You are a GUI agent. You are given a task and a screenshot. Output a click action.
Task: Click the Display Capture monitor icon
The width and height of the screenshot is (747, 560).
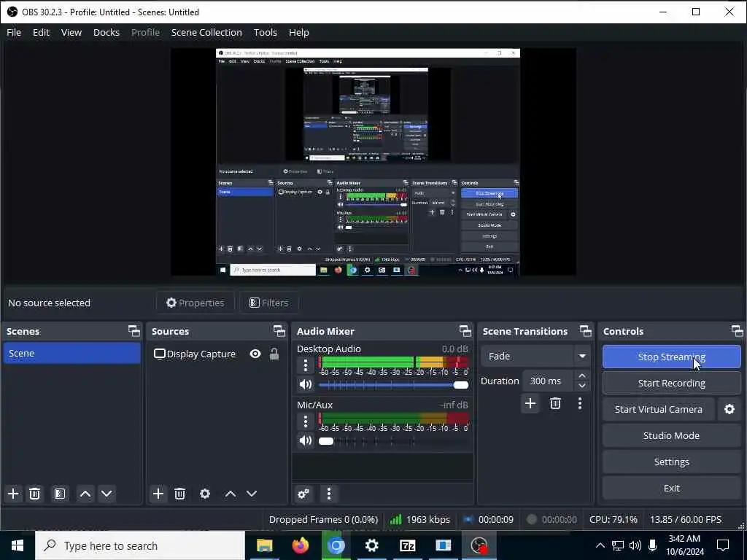coord(160,354)
